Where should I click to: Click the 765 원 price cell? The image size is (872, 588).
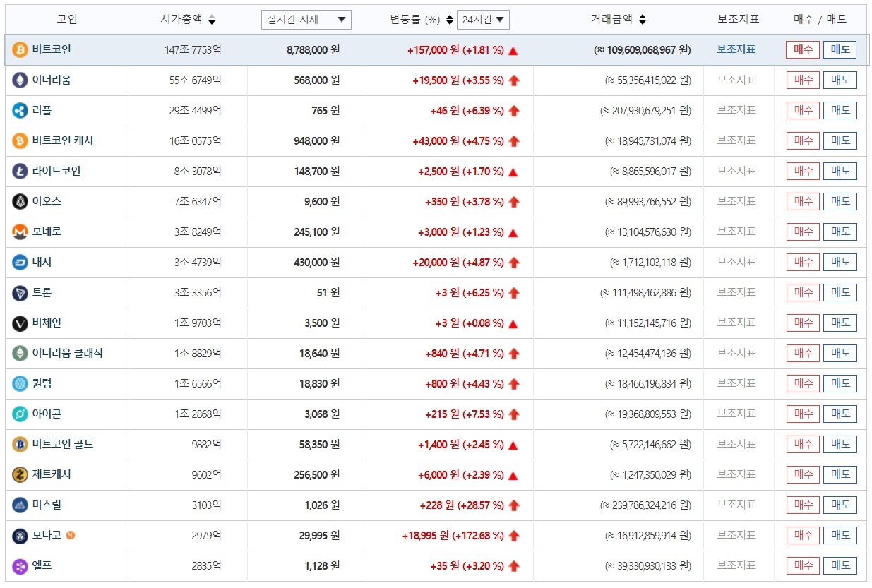click(325, 111)
